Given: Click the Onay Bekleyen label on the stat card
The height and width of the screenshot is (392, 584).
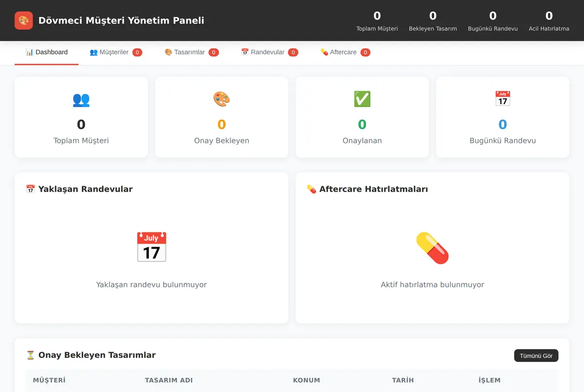Looking at the screenshot, I should point(221,141).
